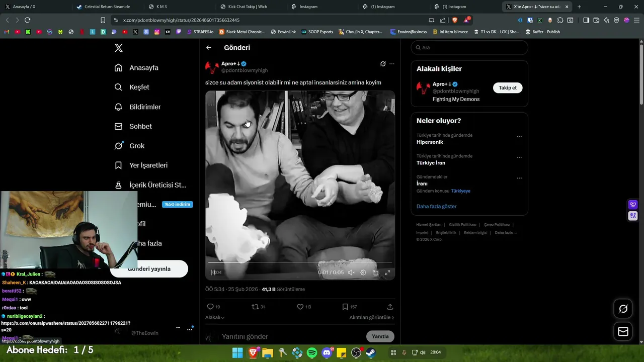Screen dimensions: 644x362
Task: Open the floating messages envelope button
Action: [623, 332]
